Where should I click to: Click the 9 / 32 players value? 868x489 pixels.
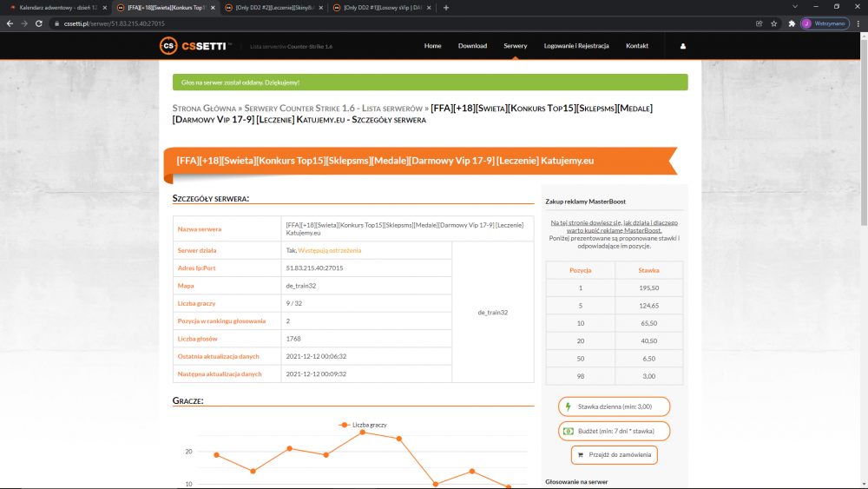[294, 303]
